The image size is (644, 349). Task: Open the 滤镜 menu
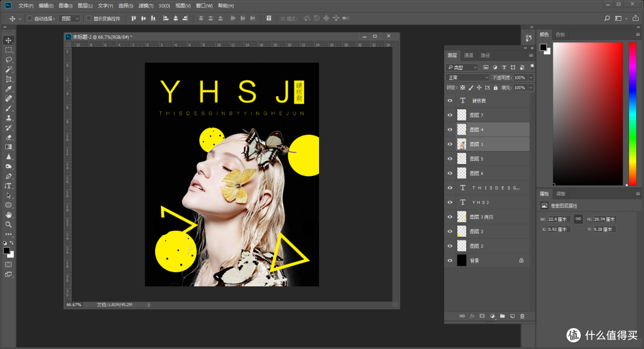point(144,5)
